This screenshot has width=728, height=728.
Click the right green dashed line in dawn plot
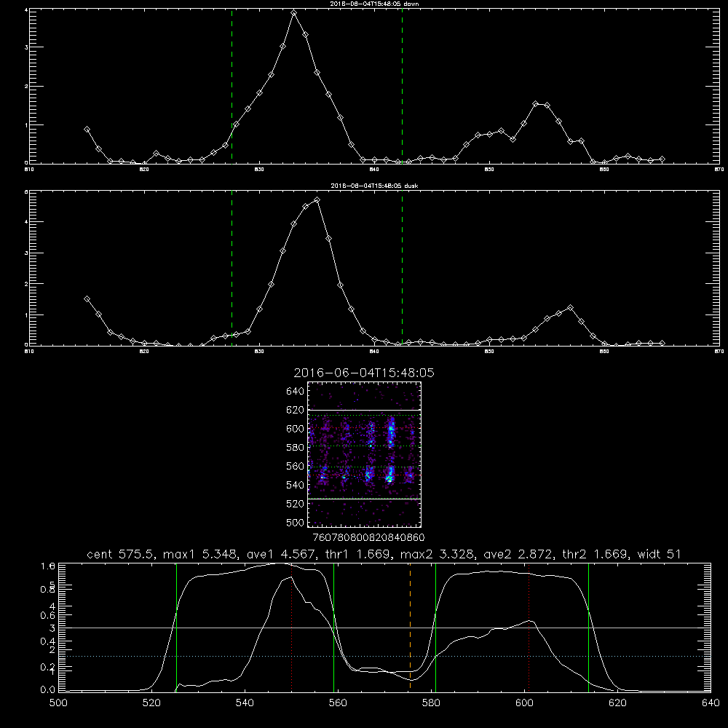pyautogui.click(x=402, y=86)
